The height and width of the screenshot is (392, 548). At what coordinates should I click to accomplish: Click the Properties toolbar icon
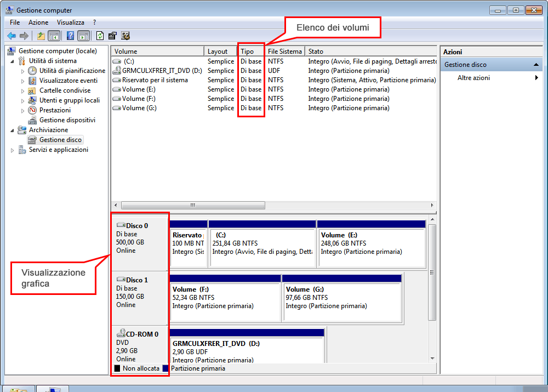tap(112, 36)
